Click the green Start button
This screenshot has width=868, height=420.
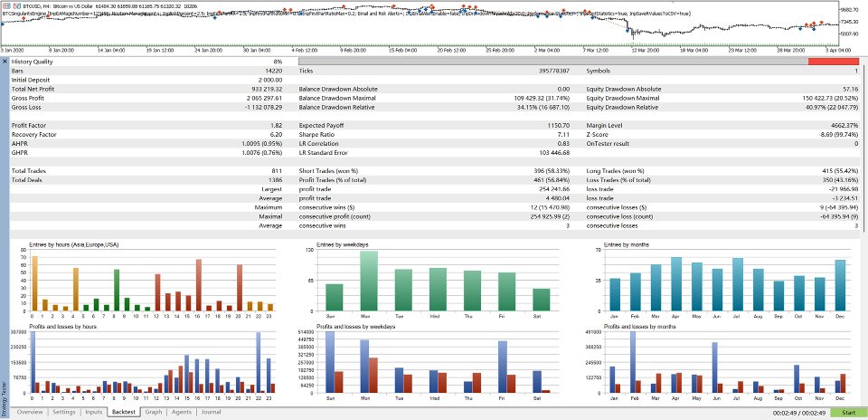click(847, 413)
